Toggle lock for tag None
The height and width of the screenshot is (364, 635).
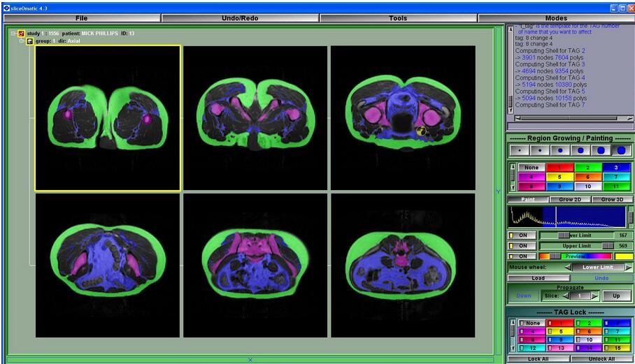tap(522, 323)
